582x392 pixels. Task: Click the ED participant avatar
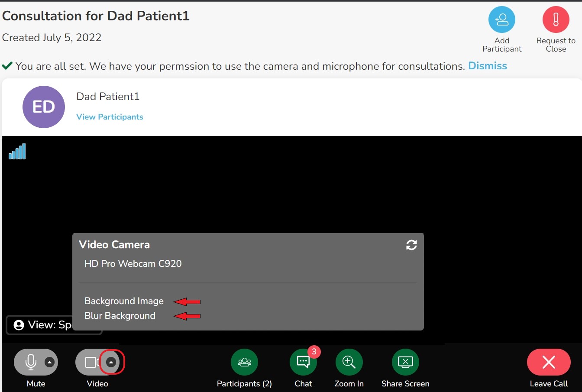44,107
